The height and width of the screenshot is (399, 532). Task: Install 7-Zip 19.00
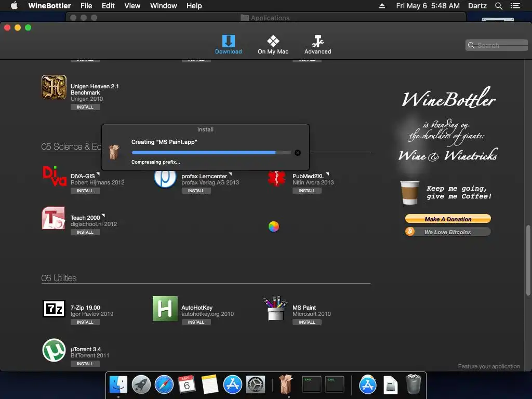[85, 322]
